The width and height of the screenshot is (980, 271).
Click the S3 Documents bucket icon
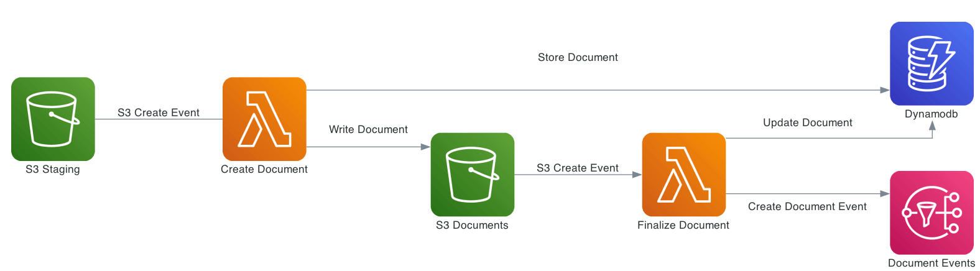point(473,175)
